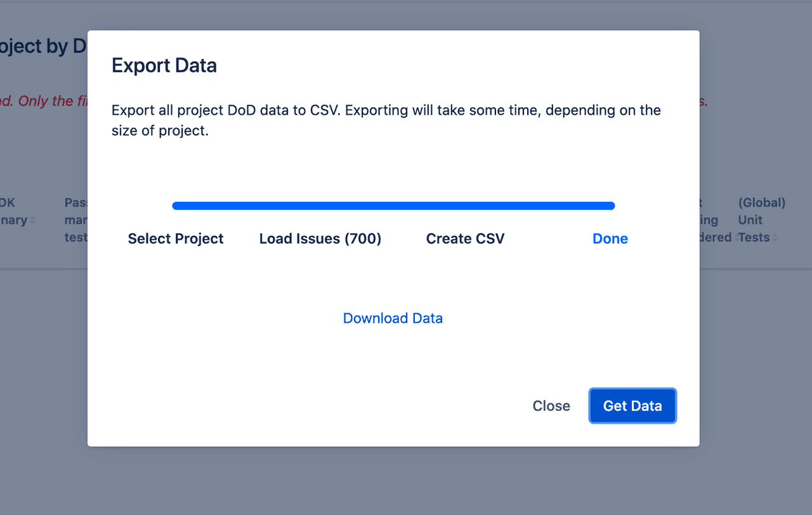Screen dimensions: 812x515
Task: Click the 'DK' column header text
Action: [x=8, y=203]
